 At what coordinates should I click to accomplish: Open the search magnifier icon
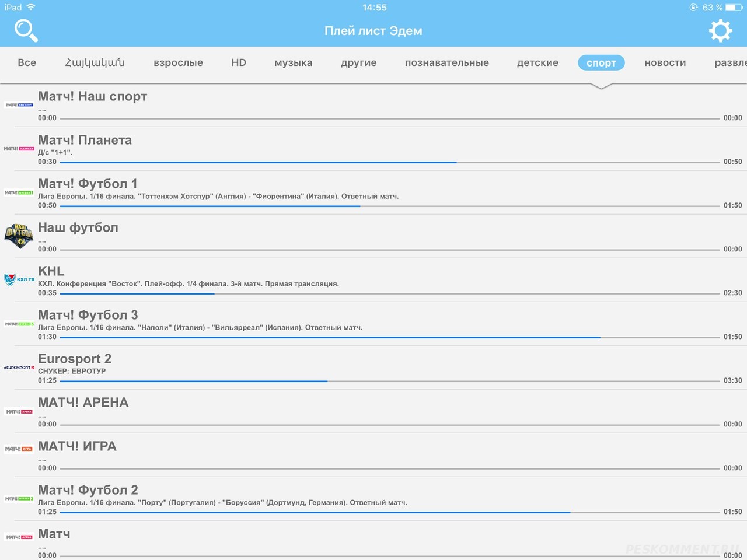click(x=26, y=30)
